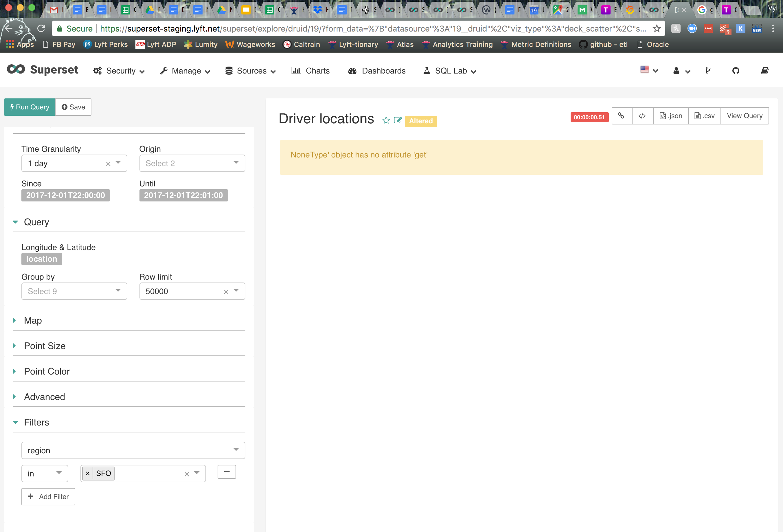This screenshot has width=783, height=532.
Task: Expand the Point Color section
Action: tap(47, 371)
